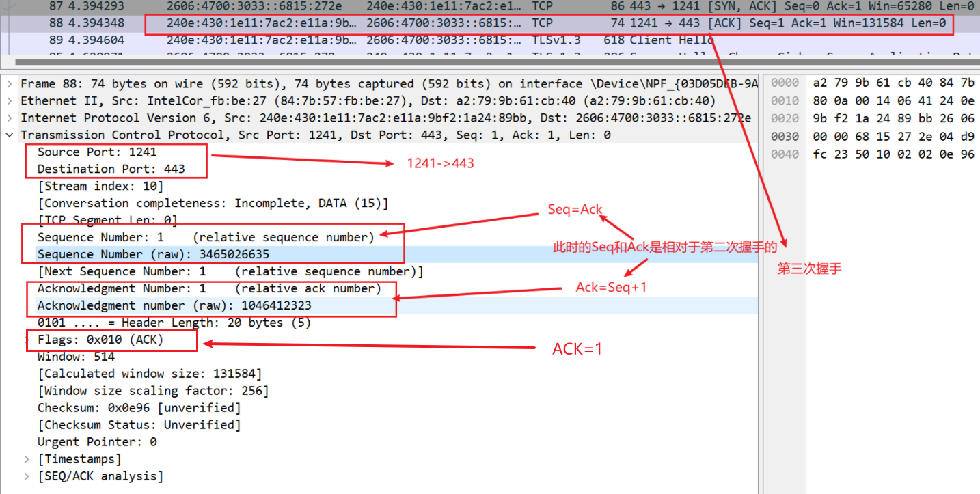This screenshot has height=494, width=980.
Task: Select the 'Header Length: 20 bytes (5)' line
Action: point(174,323)
